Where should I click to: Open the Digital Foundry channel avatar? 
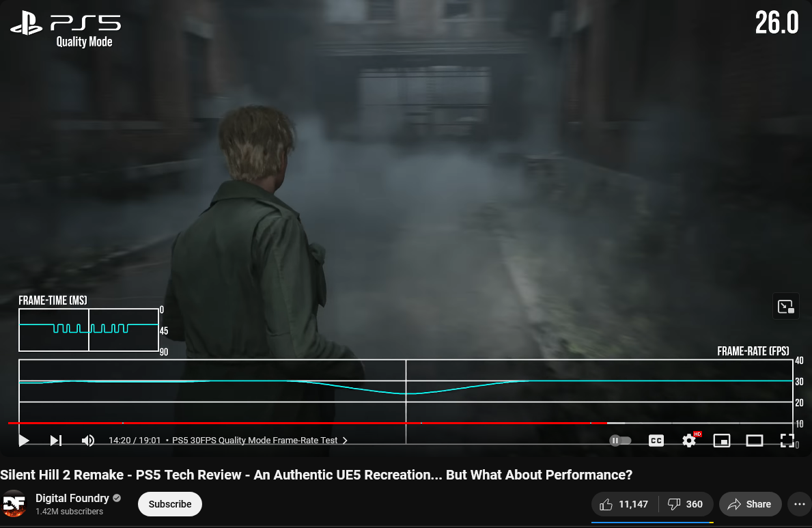click(14, 503)
